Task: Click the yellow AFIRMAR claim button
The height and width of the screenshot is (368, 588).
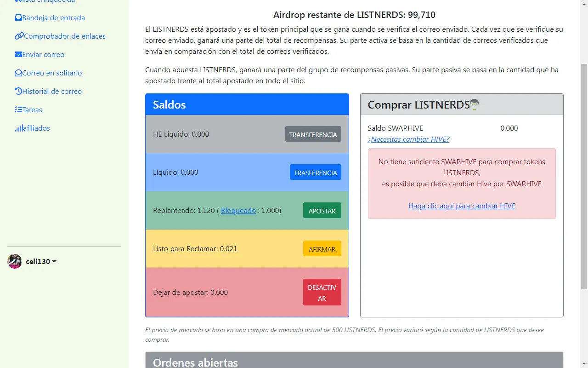Action: pyautogui.click(x=322, y=249)
